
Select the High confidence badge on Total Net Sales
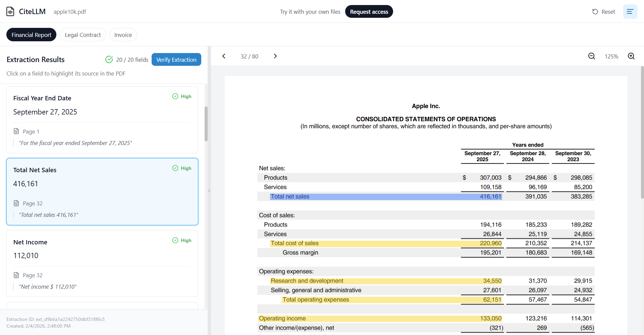point(181,168)
